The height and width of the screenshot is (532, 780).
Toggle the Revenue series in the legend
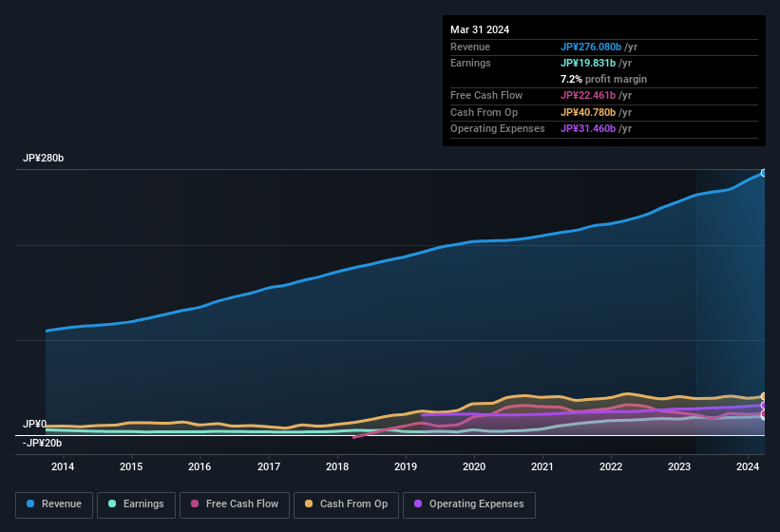pos(54,504)
